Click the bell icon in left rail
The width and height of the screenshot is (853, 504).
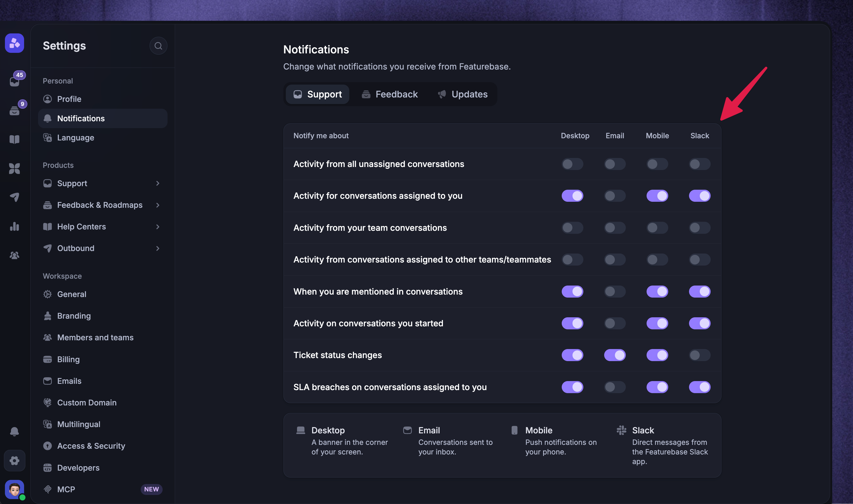(14, 431)
